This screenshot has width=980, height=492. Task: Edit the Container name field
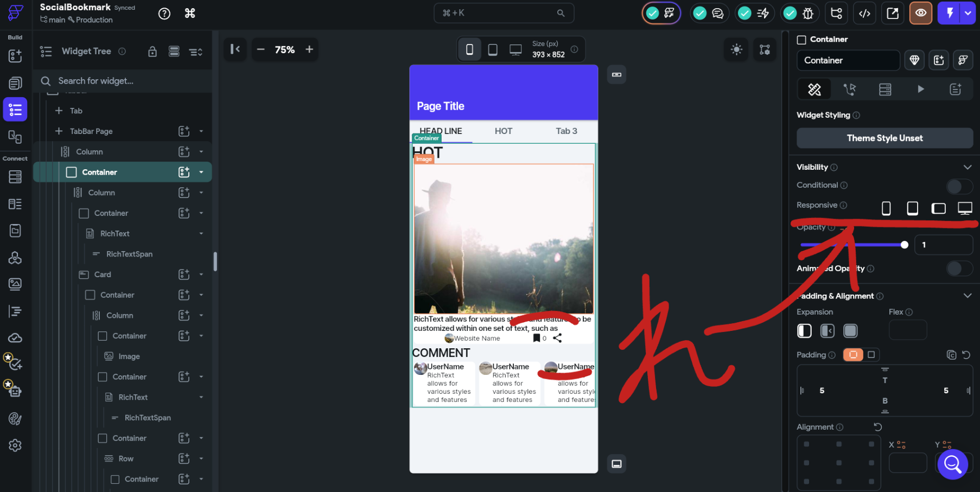click(848, 60)
